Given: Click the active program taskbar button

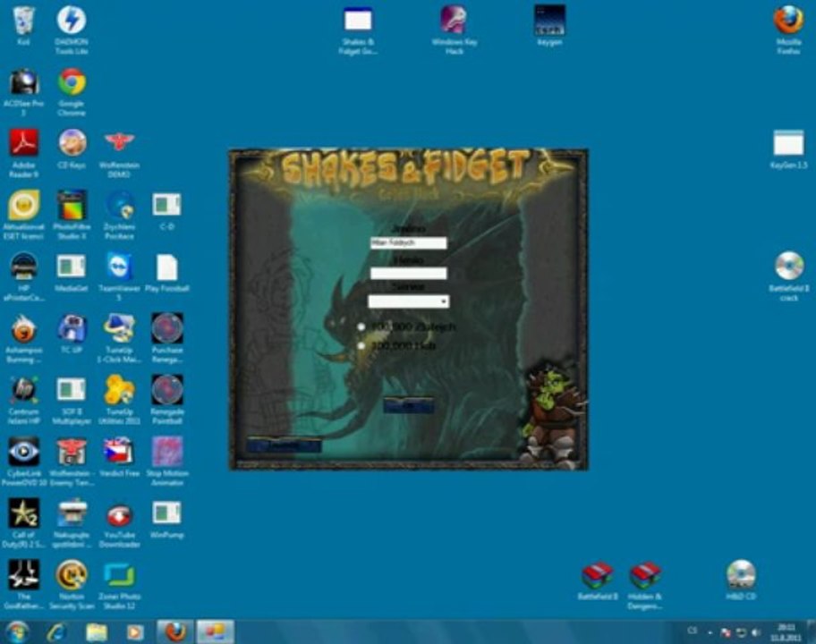Looking at the screenshot, I should pos(215,631).
